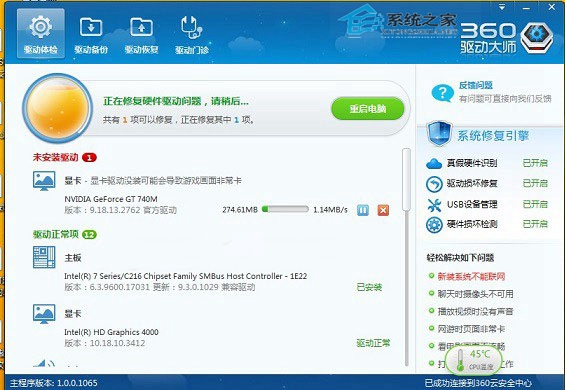565x390 pixels.
Task: Click the 未安装驱动 graphics card icon
Action: click(x=44, y=181)
